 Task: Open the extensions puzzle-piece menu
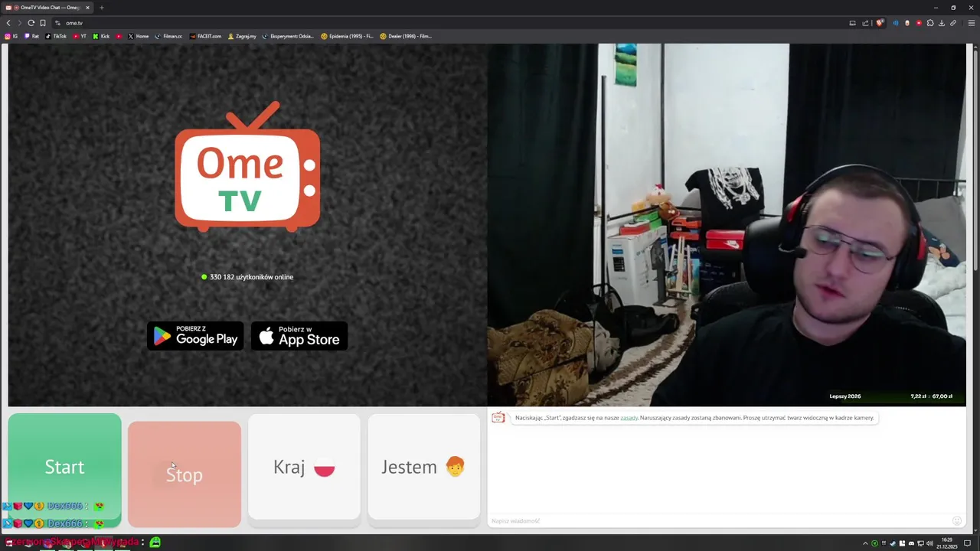pyautogui.click(x=930, y=23)
